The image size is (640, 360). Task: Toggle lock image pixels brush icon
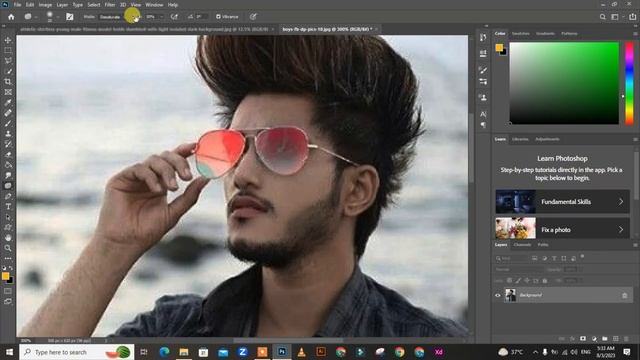[x=518, y=281]
